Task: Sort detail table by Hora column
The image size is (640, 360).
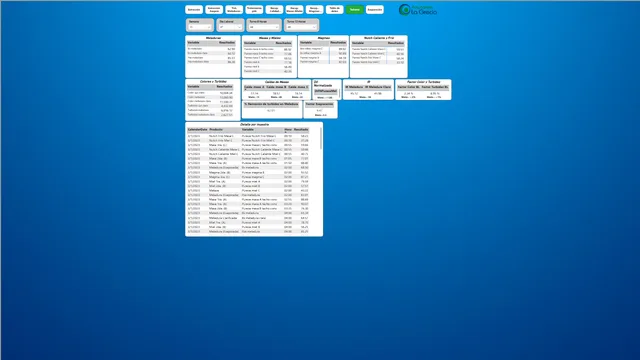Action: point(288,129)
